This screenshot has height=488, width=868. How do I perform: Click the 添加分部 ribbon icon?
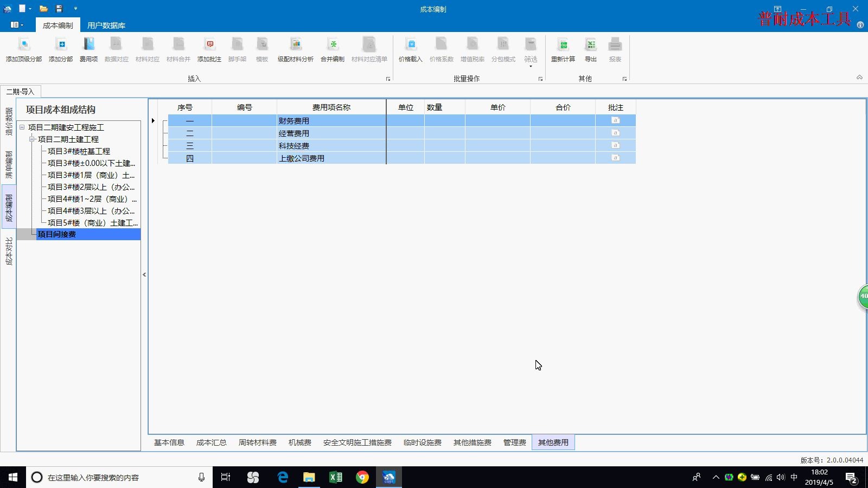[x=61, y=44]
